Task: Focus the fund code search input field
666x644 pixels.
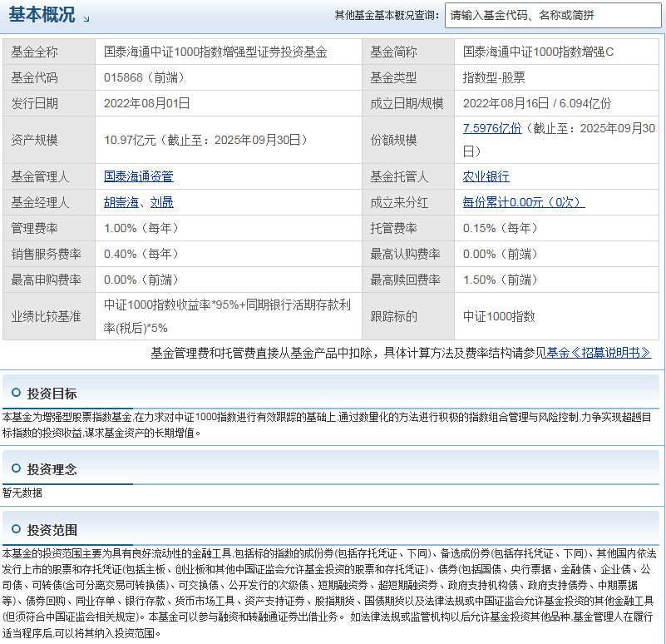Action: [x=553, y=15]
